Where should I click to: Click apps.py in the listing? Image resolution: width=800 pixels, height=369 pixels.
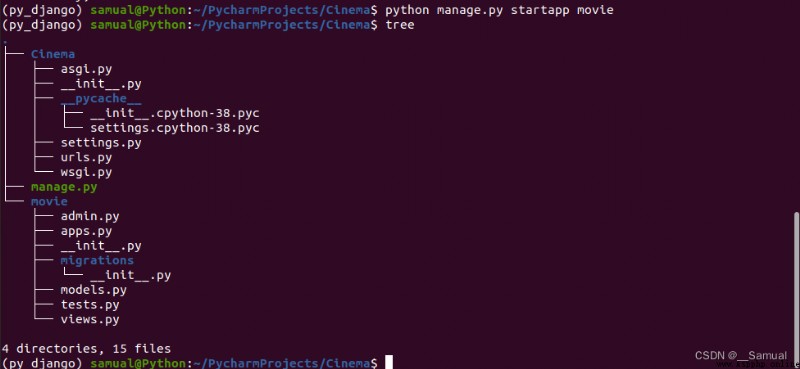(x=86, y=231)
